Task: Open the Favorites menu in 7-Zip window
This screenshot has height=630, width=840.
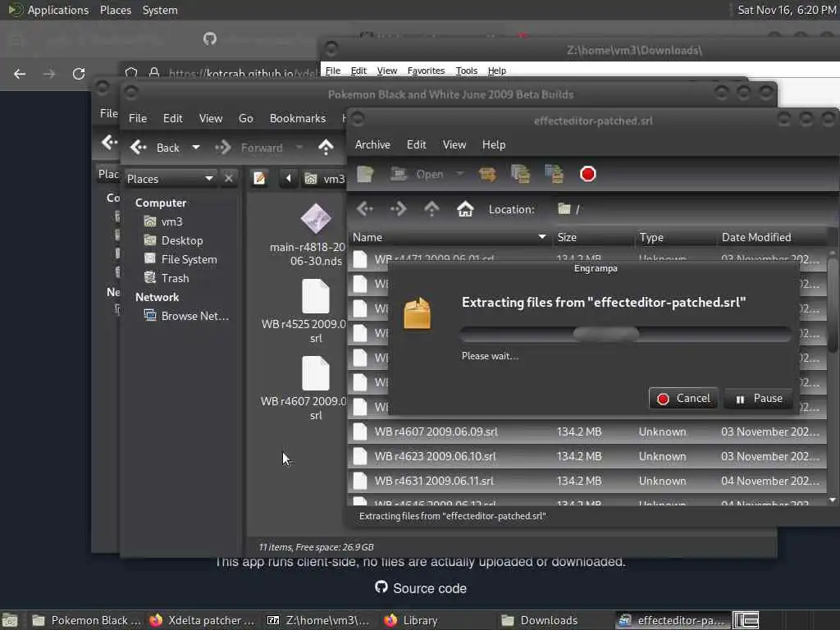Action: pyautogui.click(x=426, y=71)
